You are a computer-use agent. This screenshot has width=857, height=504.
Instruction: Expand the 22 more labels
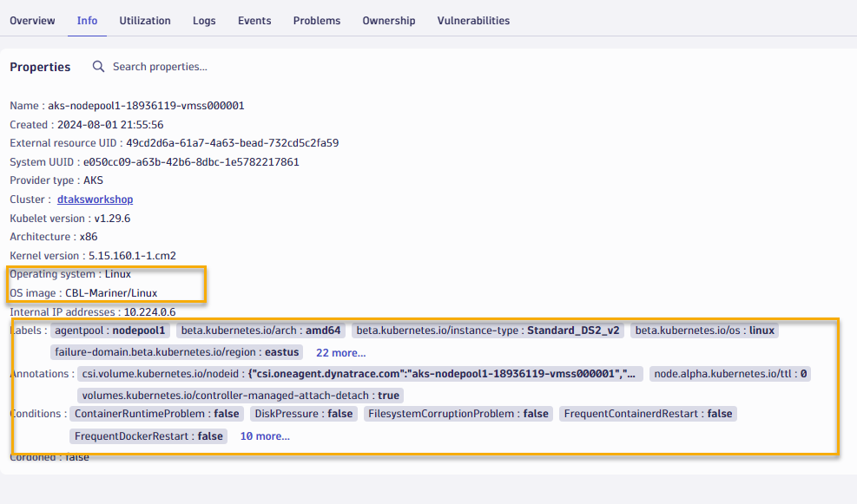tap(340, 353)
